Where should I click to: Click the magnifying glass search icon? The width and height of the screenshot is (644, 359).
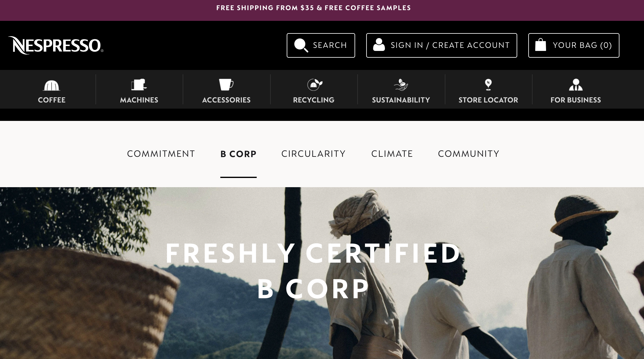coord(301,45)
